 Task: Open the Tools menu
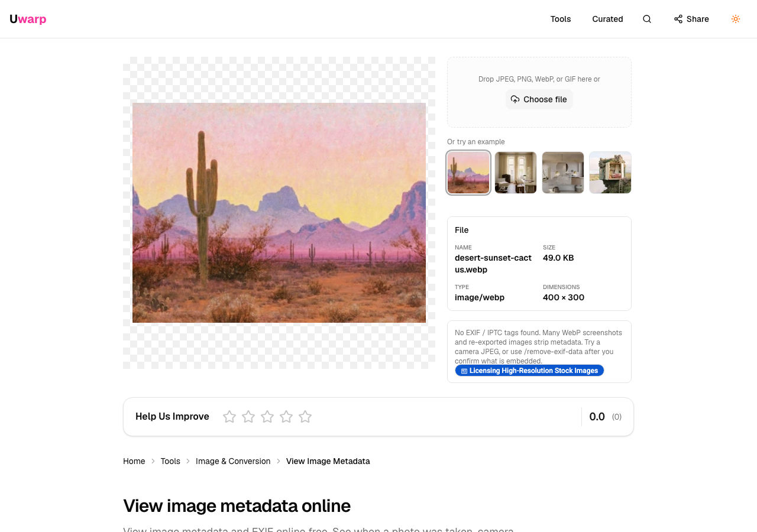pos(561,19)
